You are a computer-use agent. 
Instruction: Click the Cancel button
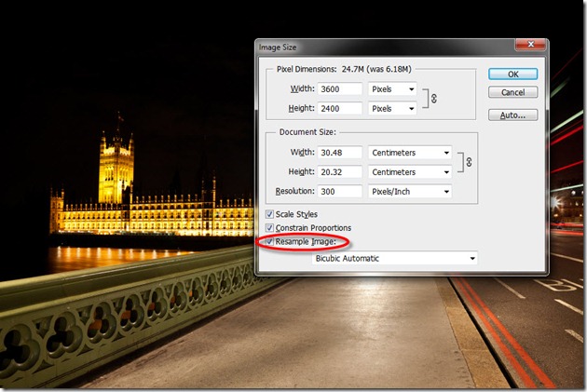(512, 92)
